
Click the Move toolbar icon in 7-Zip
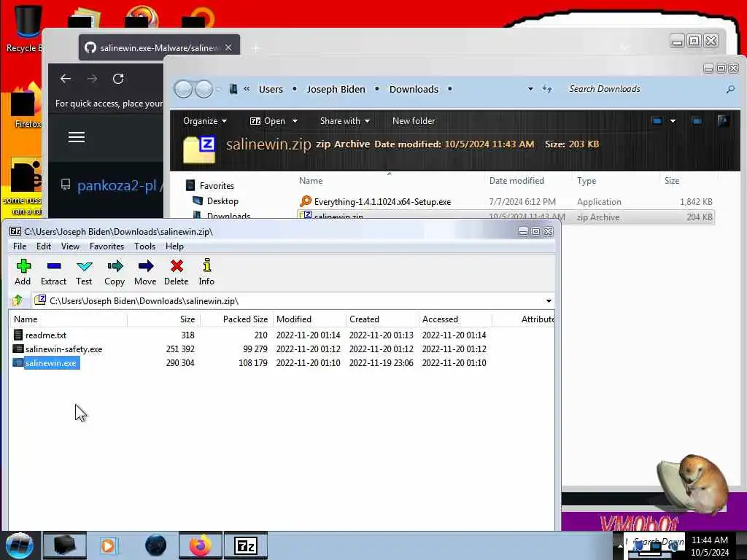point(145,272)
